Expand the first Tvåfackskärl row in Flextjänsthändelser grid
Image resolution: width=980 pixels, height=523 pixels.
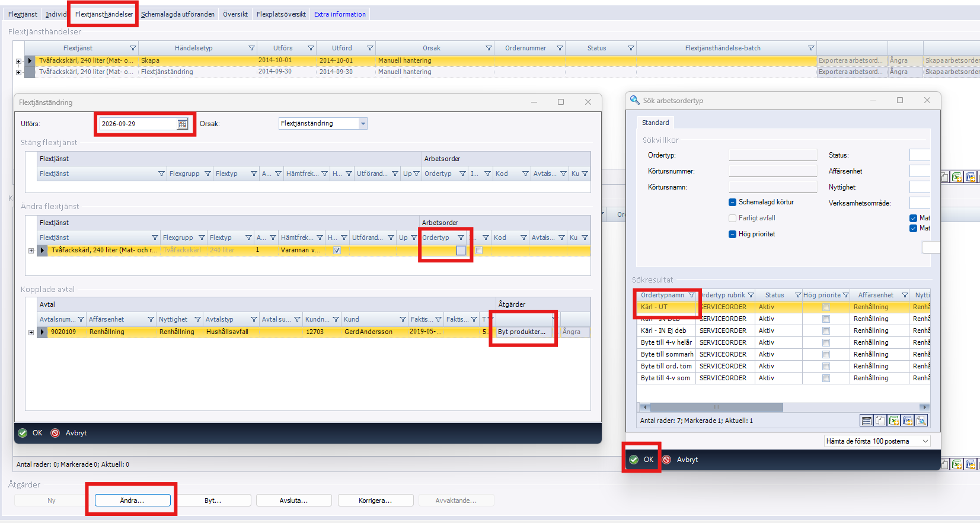(x=18, y=61)
